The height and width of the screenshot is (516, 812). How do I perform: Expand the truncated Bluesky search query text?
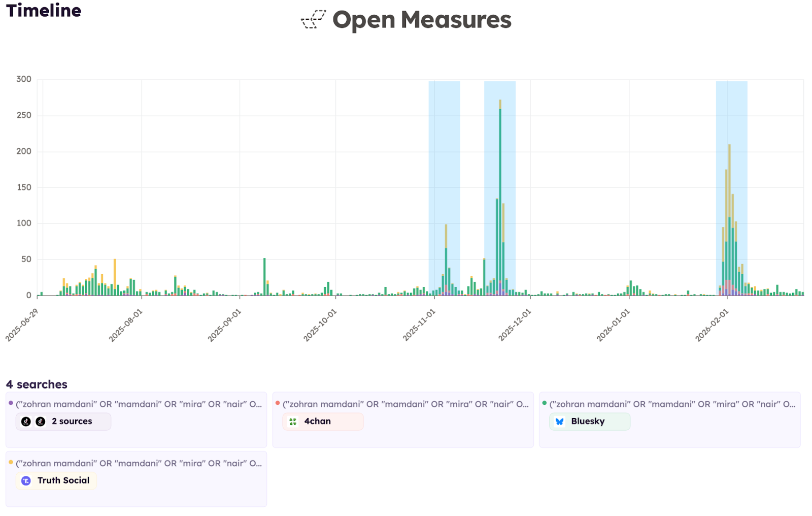click(x=670, y=404)
